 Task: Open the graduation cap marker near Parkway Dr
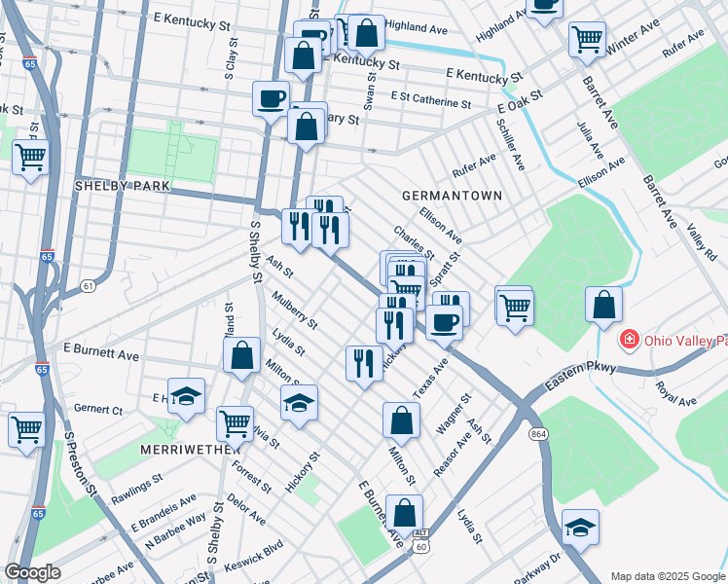point(580,530)
